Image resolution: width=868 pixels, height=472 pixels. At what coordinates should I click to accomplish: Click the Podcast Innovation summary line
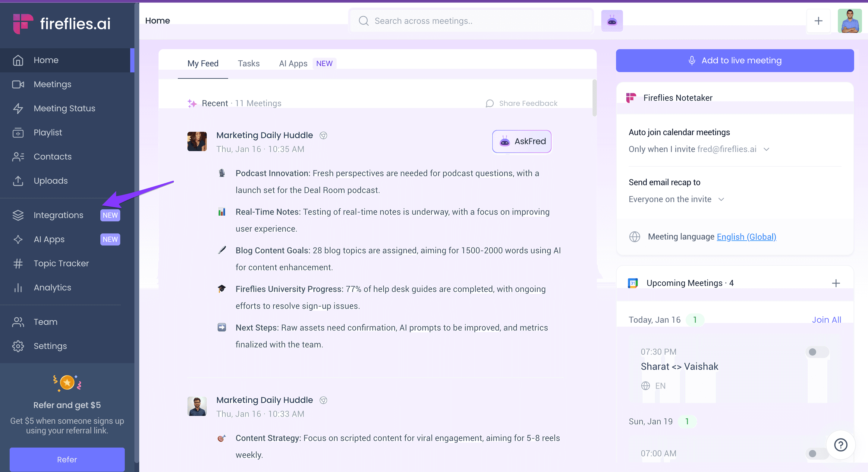tap(387, 181)
